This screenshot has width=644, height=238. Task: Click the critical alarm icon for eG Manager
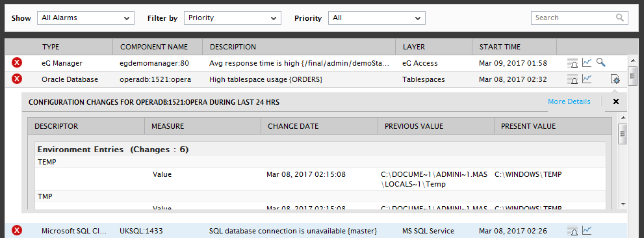click(17, 63)
